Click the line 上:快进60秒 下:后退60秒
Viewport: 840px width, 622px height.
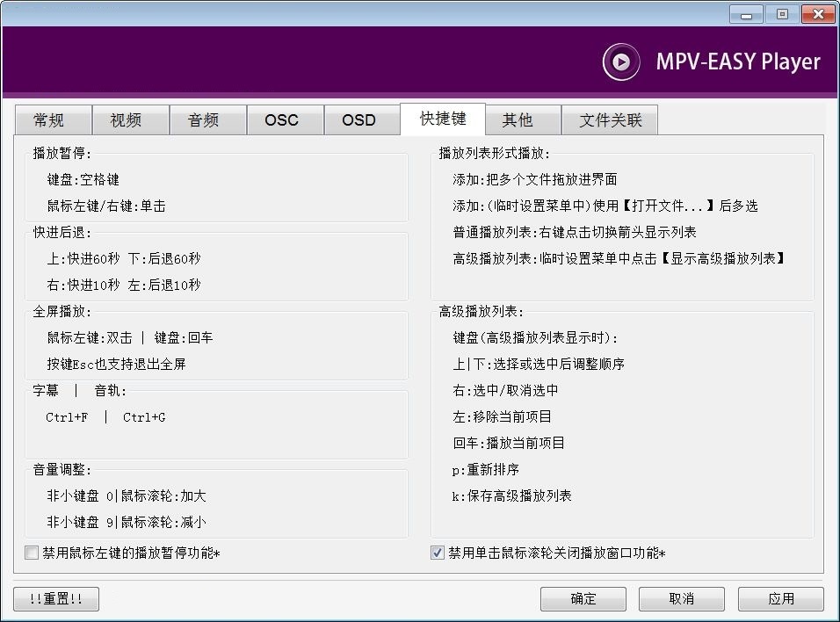point(124,259)
